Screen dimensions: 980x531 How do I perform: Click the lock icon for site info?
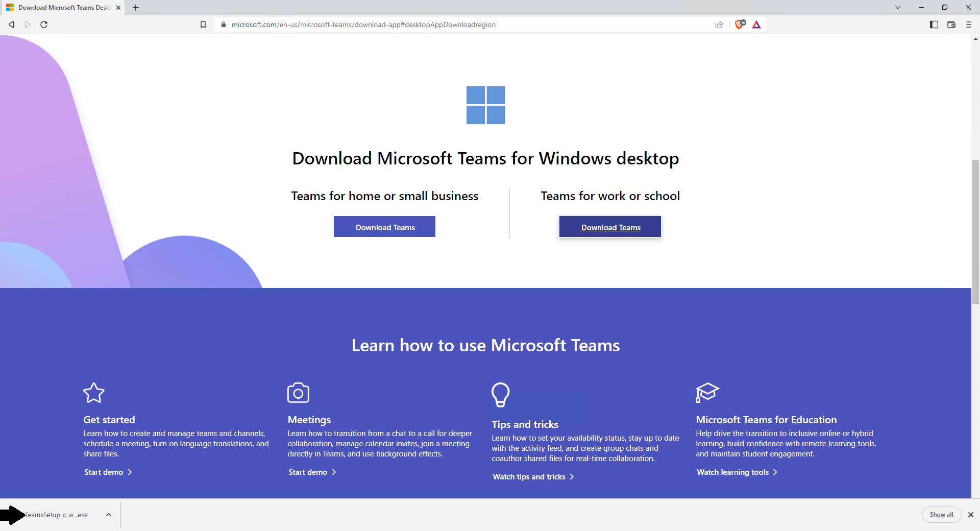pyautogui.click(x=223, y=25)
